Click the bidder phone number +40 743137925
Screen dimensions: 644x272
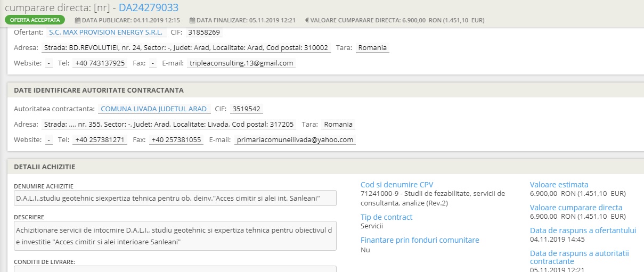[100, 63]
